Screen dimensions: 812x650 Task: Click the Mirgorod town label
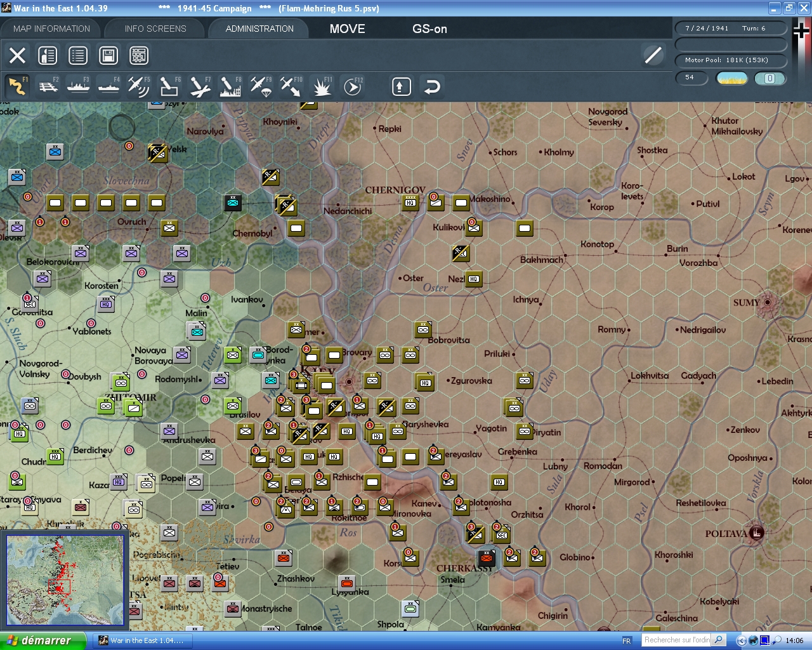pos(632,482)
